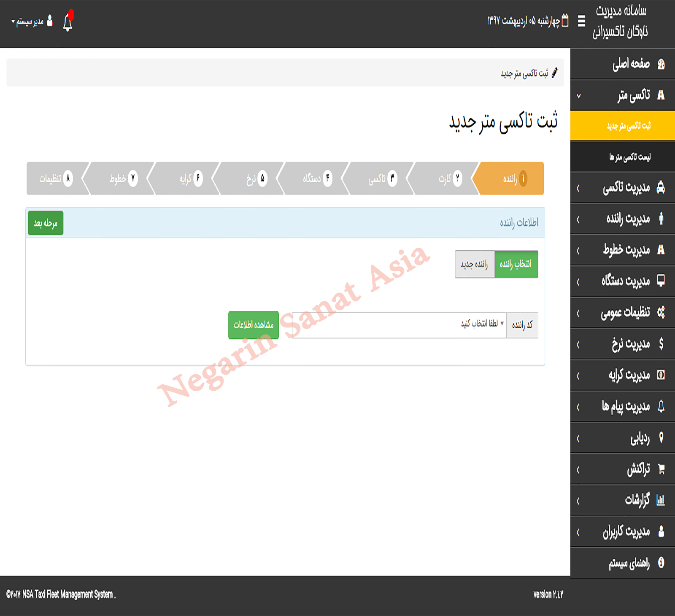Image resolution: width=675 pixels, height=616 pixels.
Task: Expand the مدیریت نرخ chevron
Action: click(x=578, y=345)
